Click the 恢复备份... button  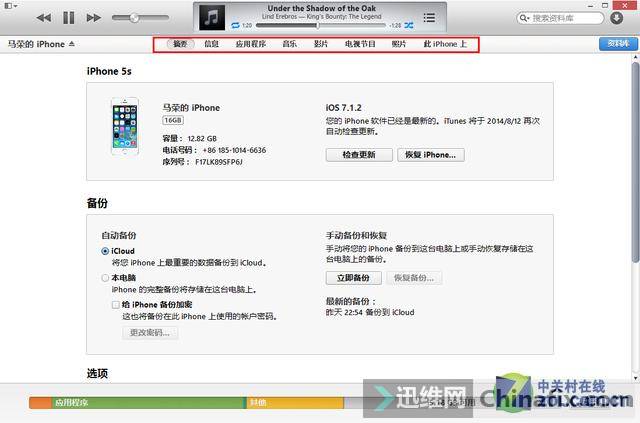tap(414, 278)
